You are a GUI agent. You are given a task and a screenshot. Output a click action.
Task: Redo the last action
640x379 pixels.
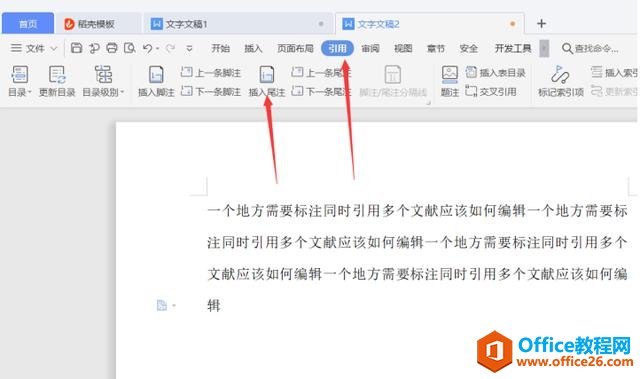[x=170, y=48]
